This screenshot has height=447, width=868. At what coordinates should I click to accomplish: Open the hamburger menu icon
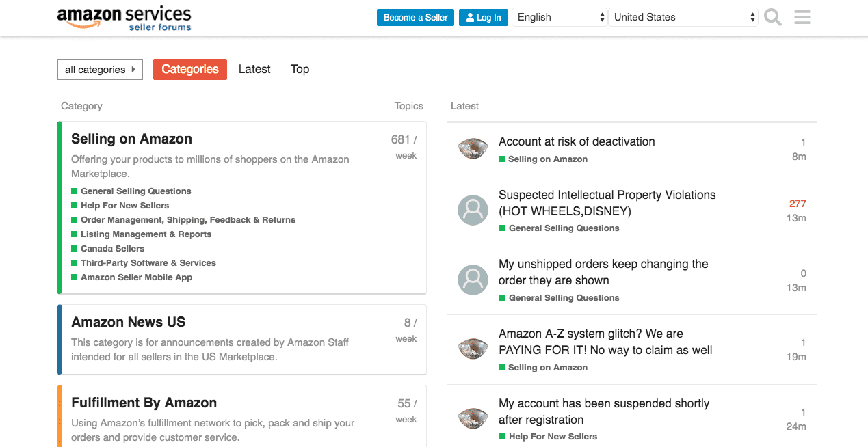[802, 17]
